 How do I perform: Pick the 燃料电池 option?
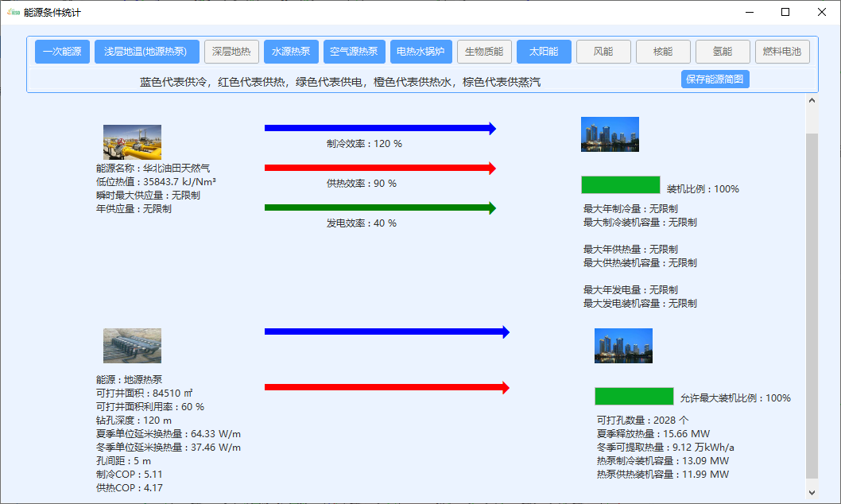[x=782, y=52]
